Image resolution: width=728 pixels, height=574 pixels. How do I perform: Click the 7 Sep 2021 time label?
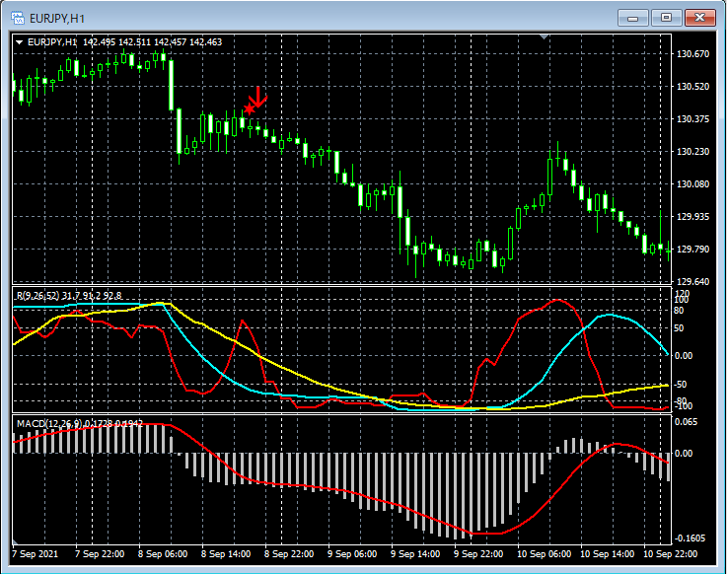[36, 554]
